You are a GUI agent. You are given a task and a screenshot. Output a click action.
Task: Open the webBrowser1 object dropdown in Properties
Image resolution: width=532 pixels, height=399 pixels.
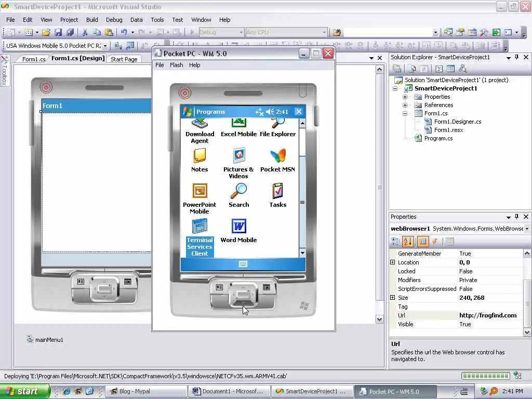pos(527,229)
